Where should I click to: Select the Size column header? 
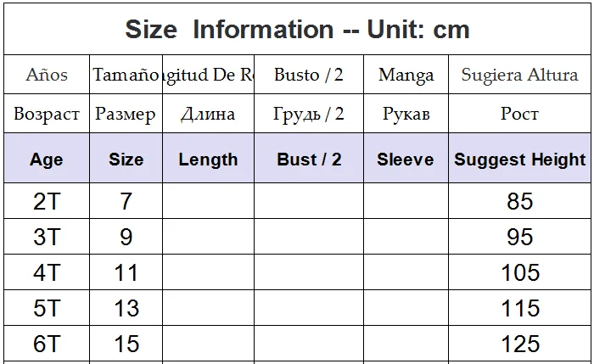(126, 158)
